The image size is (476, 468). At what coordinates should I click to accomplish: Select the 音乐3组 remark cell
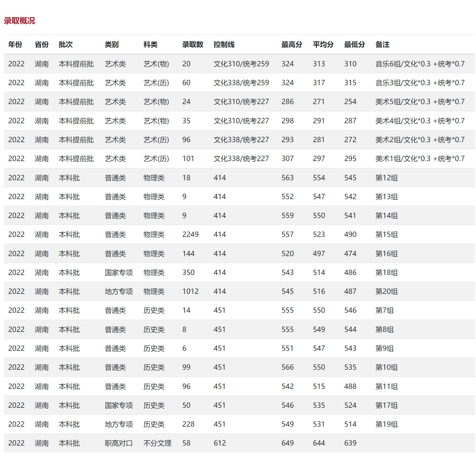point(420,83)
